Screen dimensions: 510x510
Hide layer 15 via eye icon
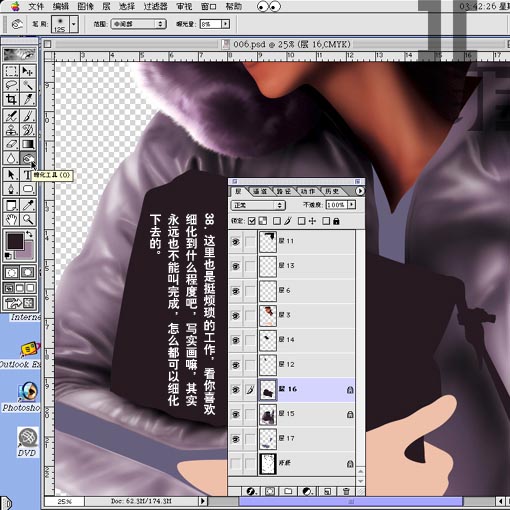tap(236, 414)
